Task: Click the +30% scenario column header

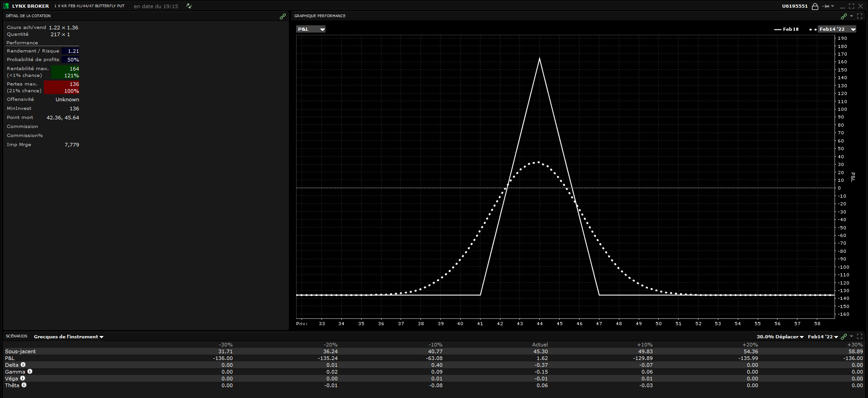Action: [x=855, y=345]
